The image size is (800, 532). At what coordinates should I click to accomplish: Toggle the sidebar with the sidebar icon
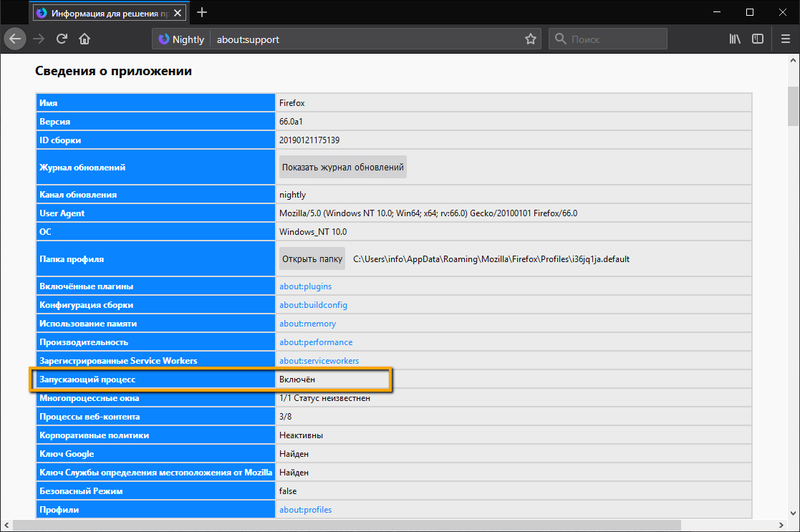point(758,39)
